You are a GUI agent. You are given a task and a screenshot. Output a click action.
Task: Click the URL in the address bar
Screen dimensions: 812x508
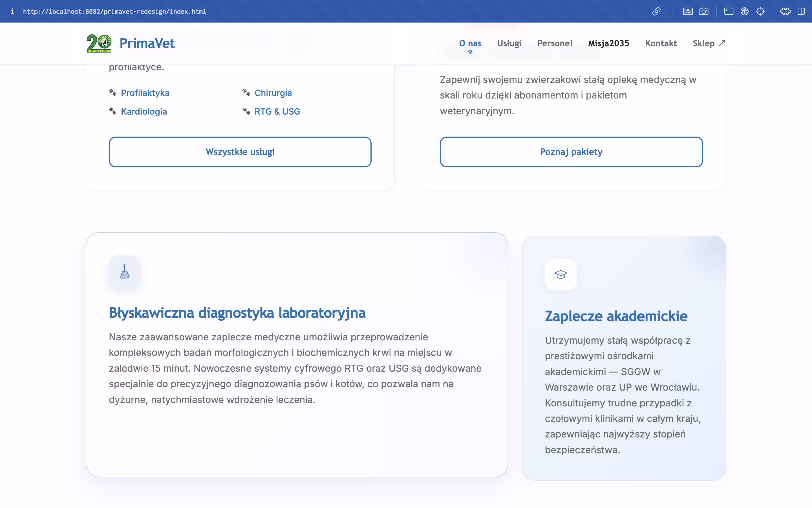114,11
